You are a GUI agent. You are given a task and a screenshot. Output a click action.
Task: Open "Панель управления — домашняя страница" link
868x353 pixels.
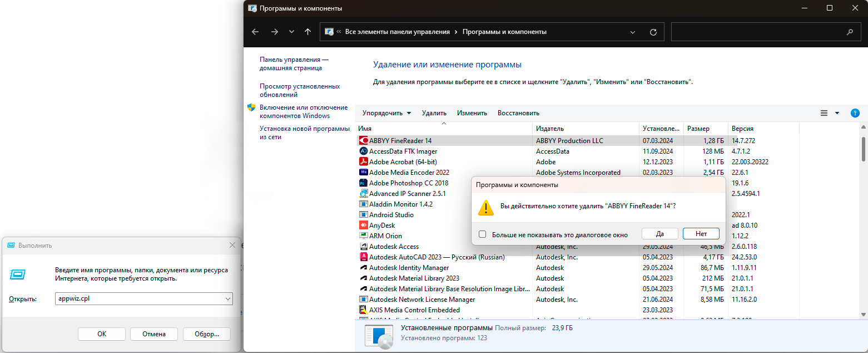click(x=294, y=63)
